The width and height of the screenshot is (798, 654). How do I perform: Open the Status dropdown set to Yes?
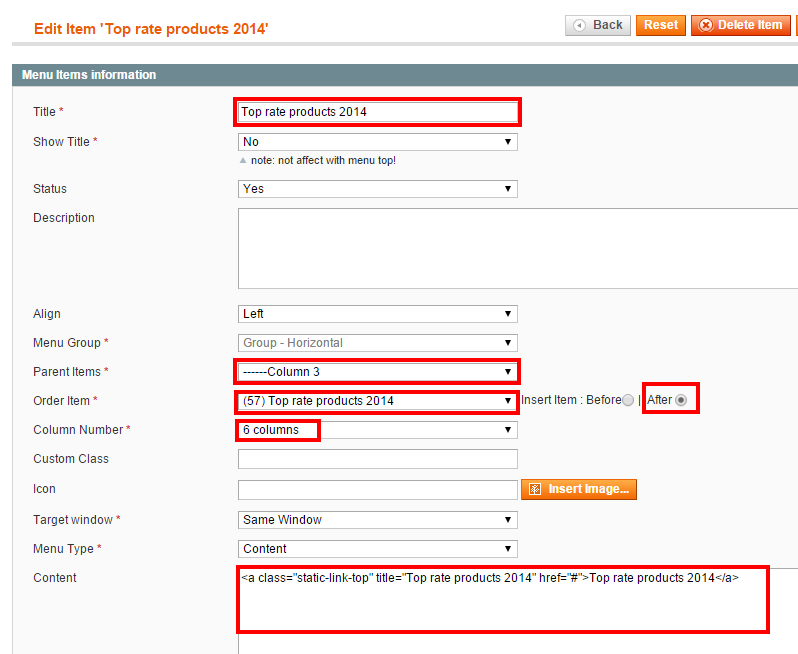click(378, 189)
